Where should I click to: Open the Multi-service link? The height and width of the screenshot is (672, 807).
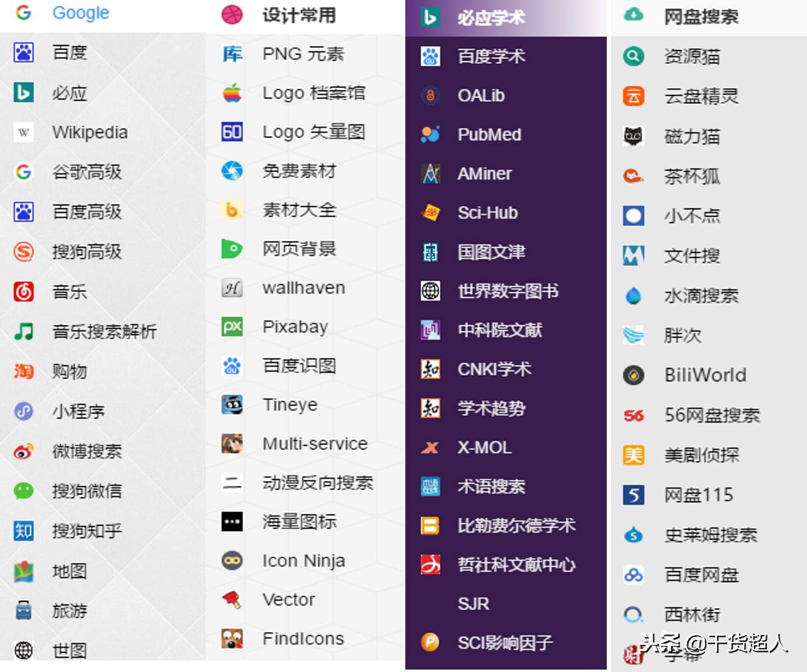click(315, 443)
